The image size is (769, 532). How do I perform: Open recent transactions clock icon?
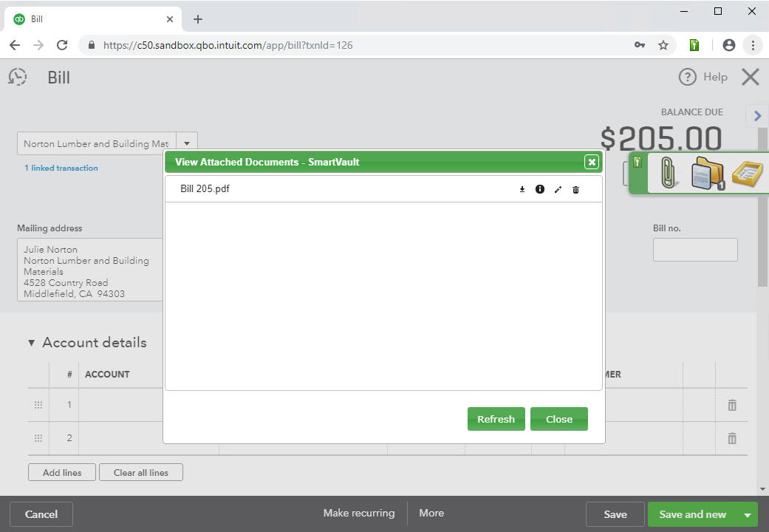(x=18, y=77)
